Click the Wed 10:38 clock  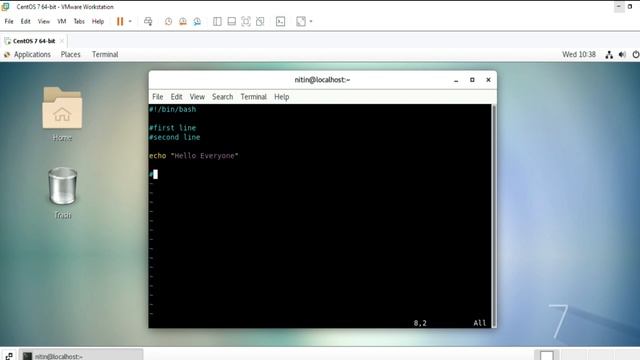(579, 54)
